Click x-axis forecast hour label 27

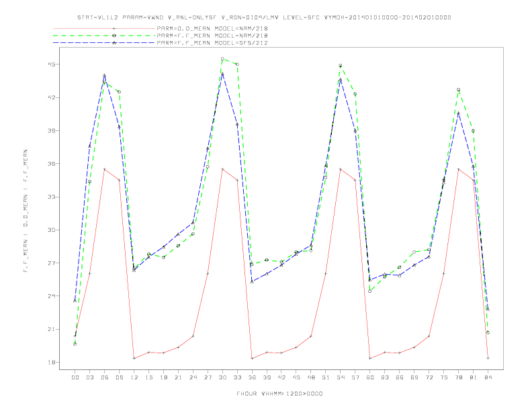pos(208,377)
